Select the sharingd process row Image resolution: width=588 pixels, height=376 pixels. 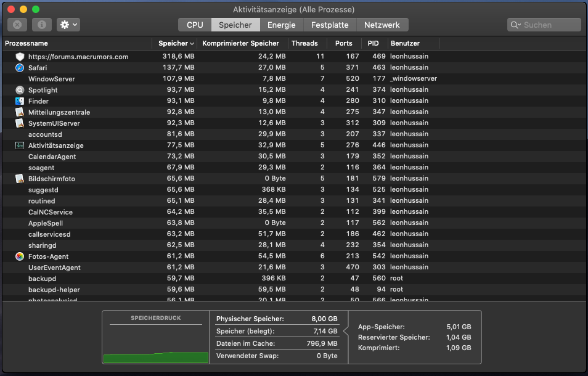point(294,245)
